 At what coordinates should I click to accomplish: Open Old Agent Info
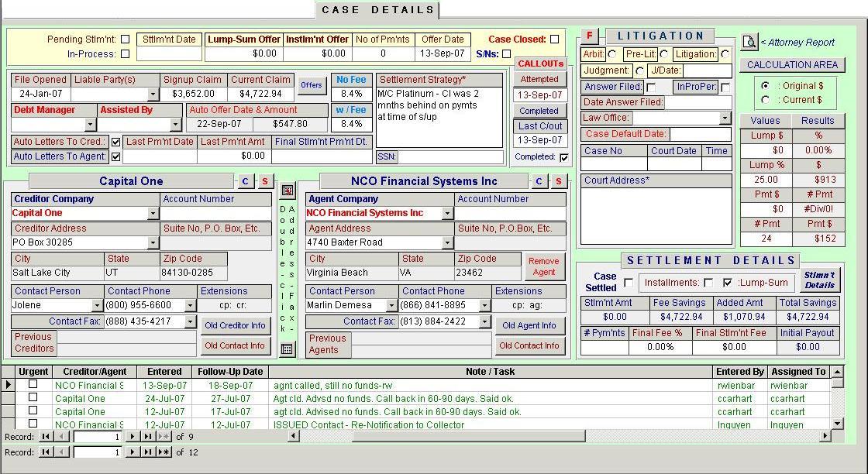(529, 325)
